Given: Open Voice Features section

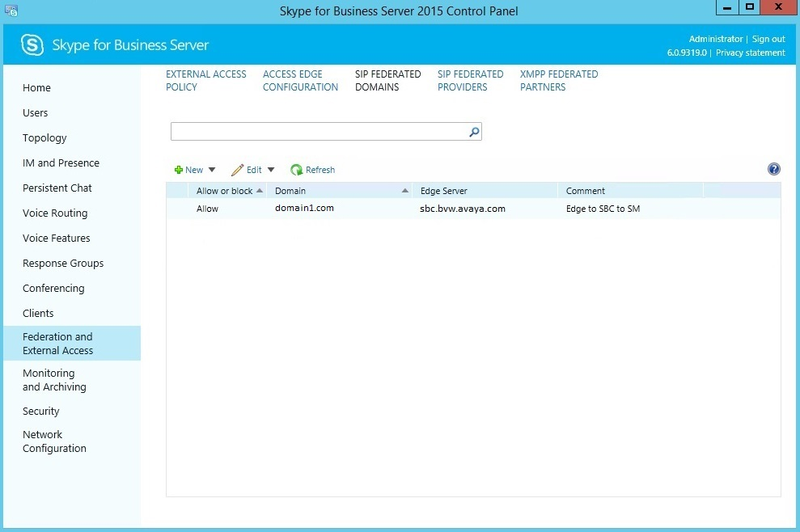Looking at the screenshot, I should pos(57,239).
